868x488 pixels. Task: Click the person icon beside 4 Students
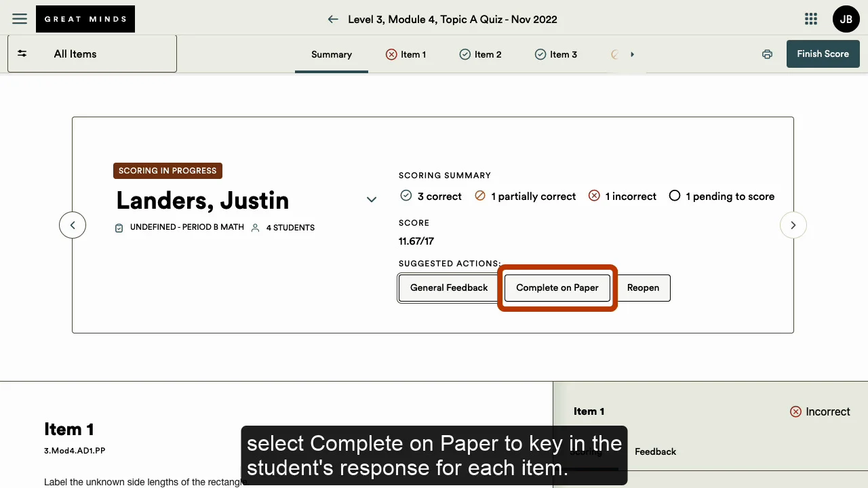tap(256, 228)
